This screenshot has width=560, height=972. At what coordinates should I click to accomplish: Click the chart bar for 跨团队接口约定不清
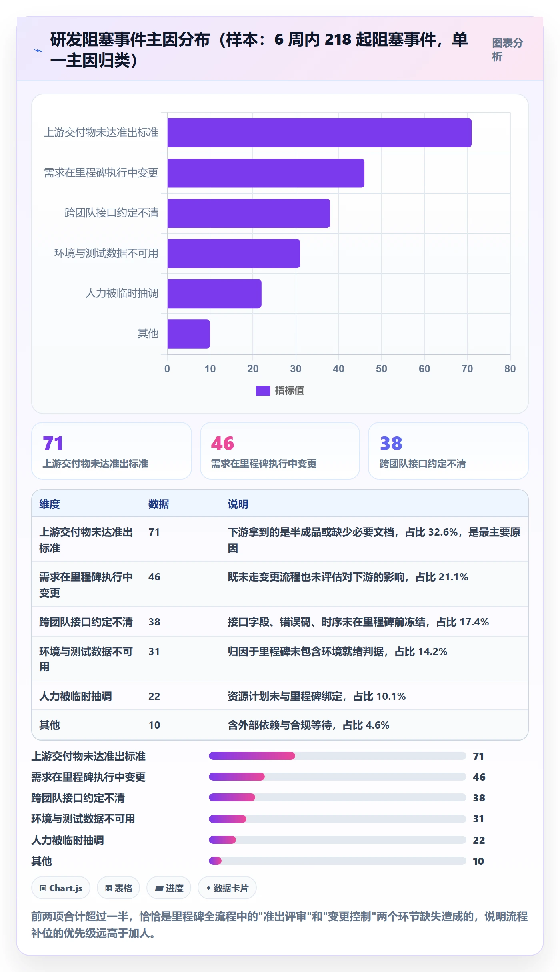coord(248,213)
